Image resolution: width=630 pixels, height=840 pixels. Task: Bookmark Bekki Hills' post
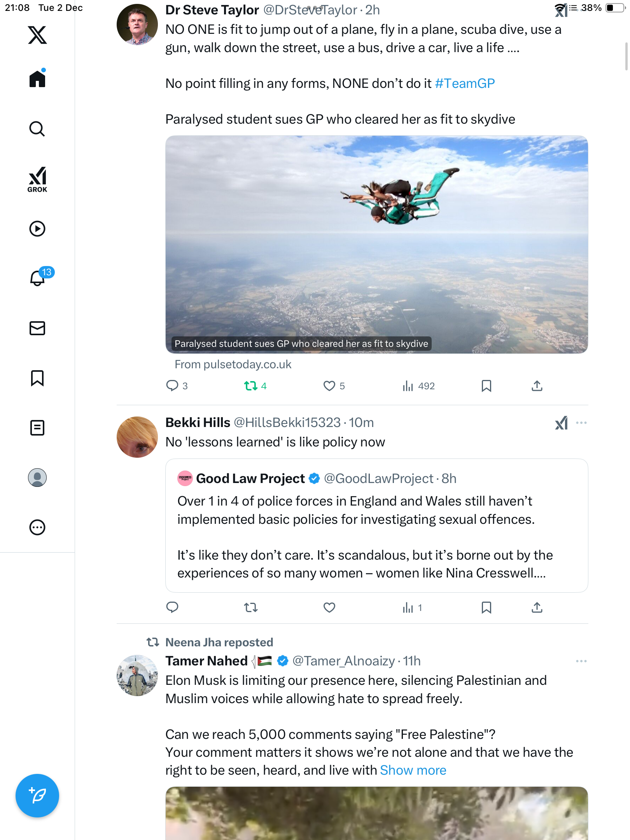(x=486, y=607)
